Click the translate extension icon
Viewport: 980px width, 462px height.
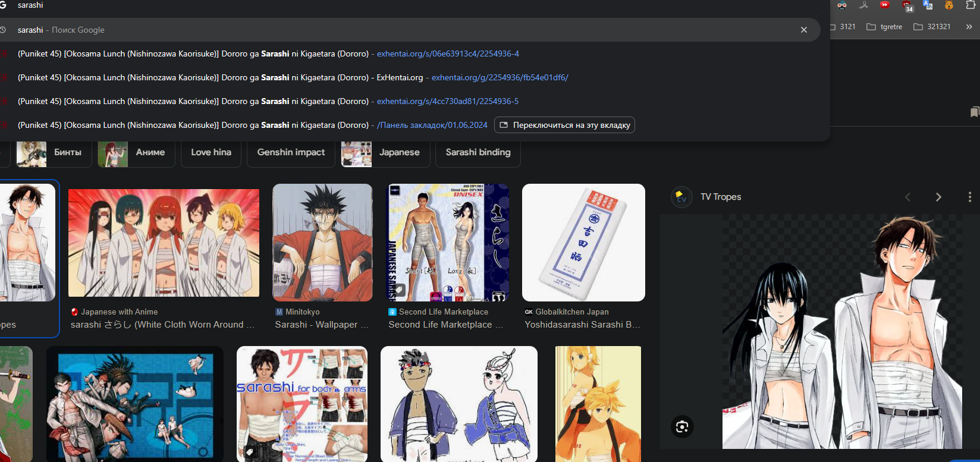click(928, 5)
